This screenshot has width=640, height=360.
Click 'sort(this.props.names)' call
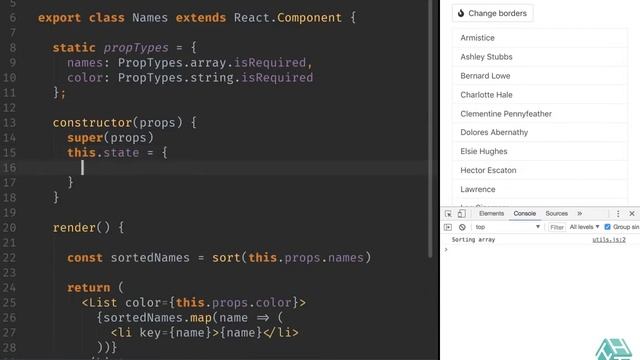click(x=291, y=258)
